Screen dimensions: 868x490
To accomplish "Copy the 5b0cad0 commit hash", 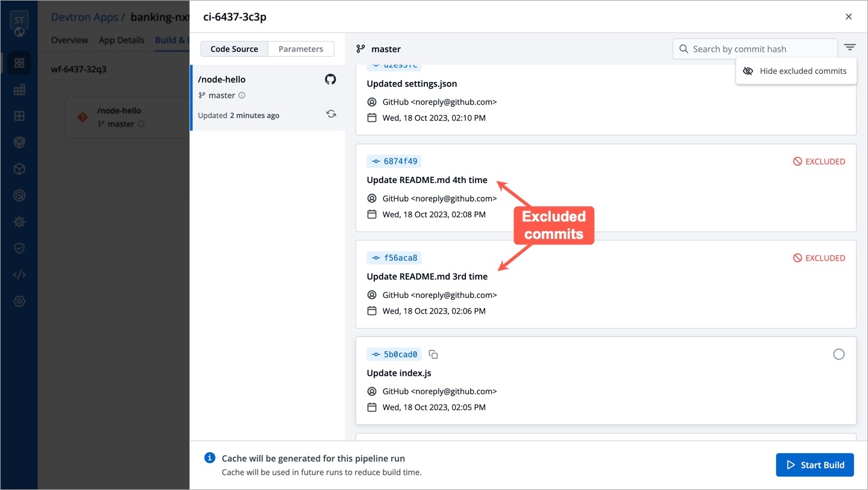I will (x=433, y=355).
